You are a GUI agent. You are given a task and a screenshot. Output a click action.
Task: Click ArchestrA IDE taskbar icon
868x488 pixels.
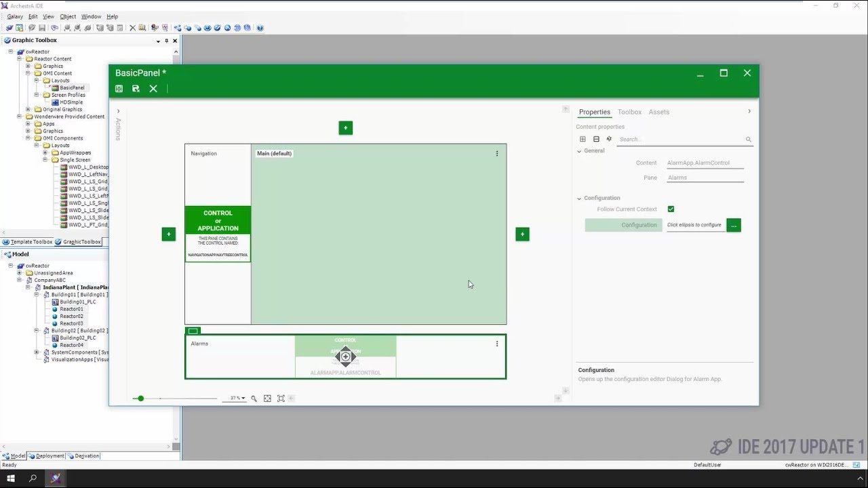[x=55, y=479]
